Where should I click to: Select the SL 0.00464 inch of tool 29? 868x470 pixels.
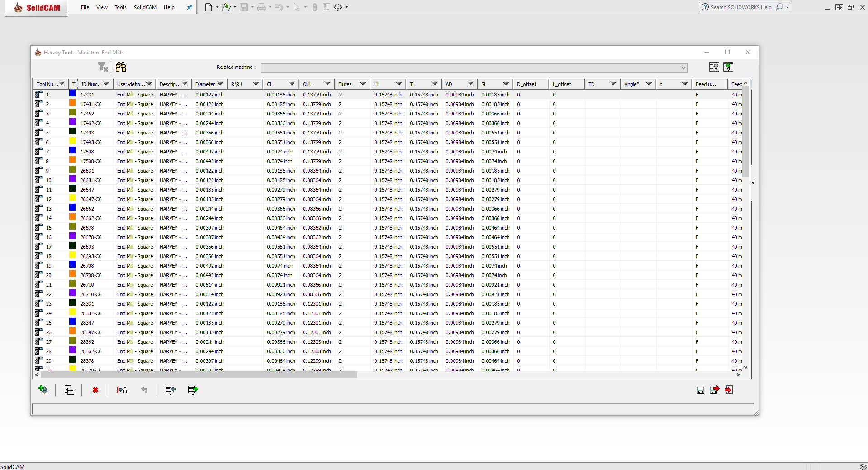tap(495, 361)
